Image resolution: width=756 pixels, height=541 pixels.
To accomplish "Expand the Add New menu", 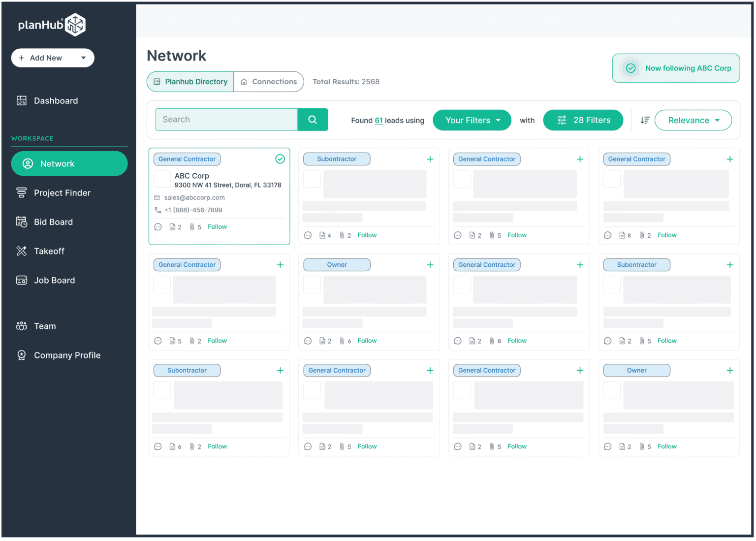I will [x=53, y=58].
